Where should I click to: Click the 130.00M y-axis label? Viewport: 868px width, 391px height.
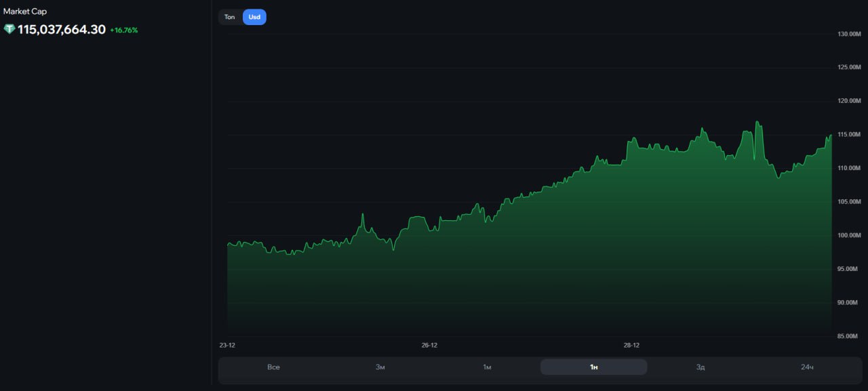[x=849, y=34]
